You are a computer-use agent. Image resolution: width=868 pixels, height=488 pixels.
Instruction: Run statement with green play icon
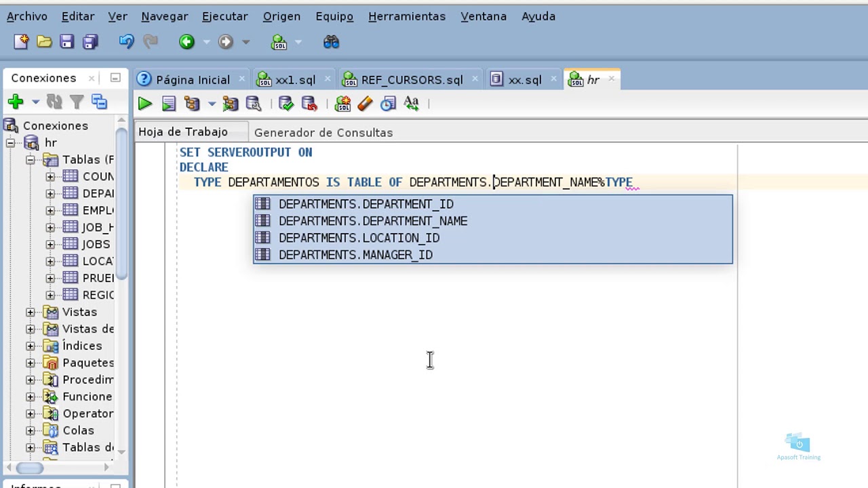144,104
